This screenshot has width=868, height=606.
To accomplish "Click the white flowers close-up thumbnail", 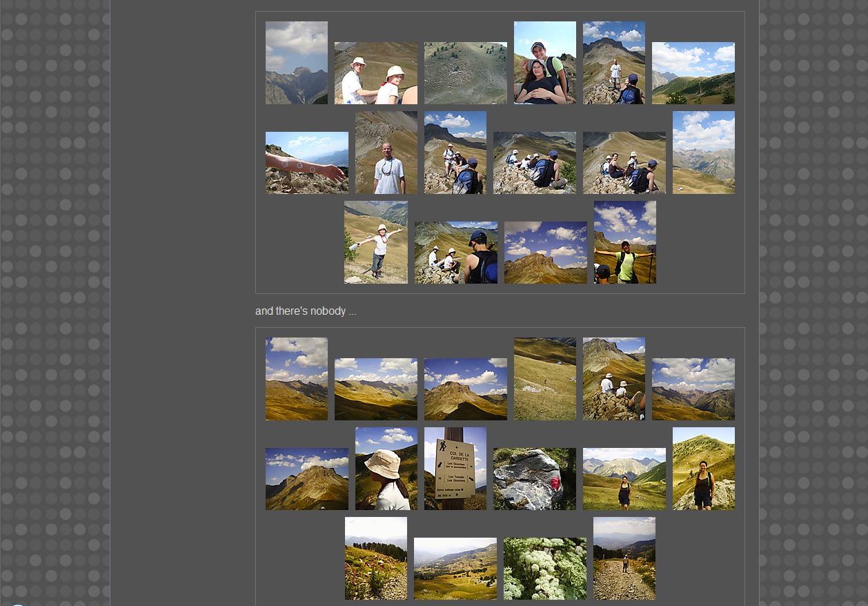I will [544, 569].
